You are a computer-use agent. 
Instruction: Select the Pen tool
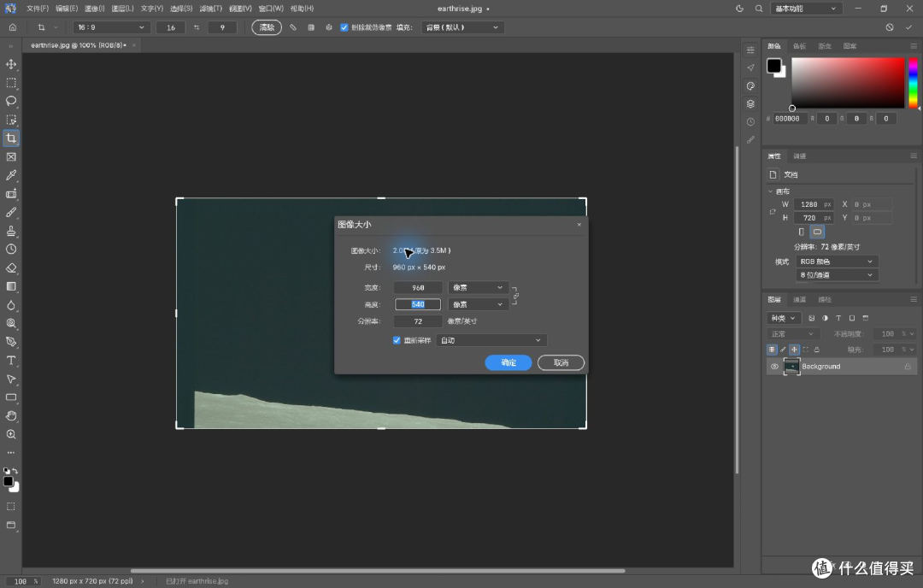point(11,342)
